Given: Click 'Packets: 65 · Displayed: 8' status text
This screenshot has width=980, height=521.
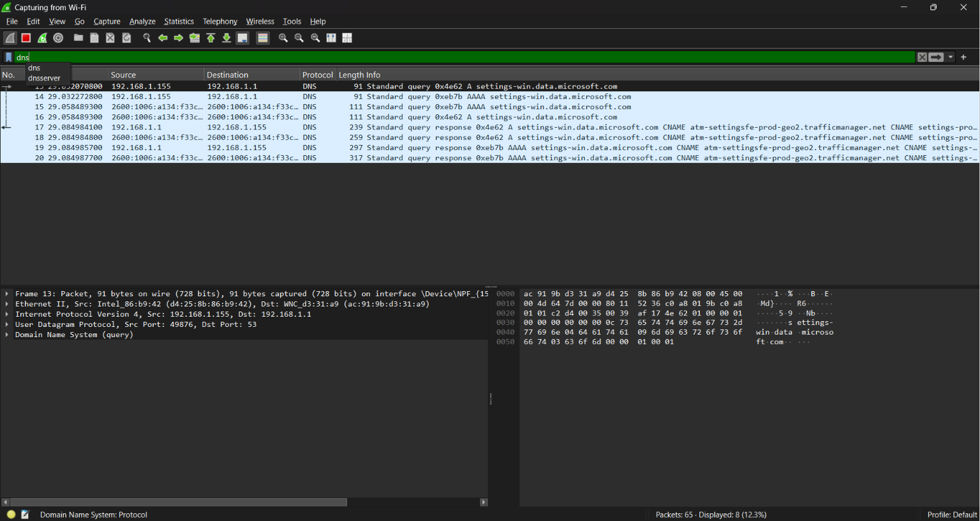Looking at the screenshot, I should coord(711,515).
